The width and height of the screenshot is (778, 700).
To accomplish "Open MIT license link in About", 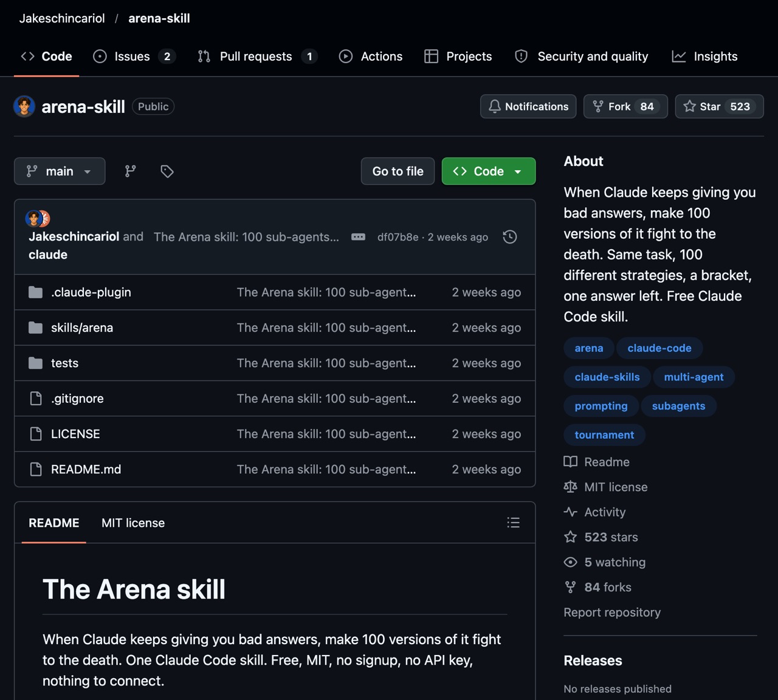I will click(606, 487).
